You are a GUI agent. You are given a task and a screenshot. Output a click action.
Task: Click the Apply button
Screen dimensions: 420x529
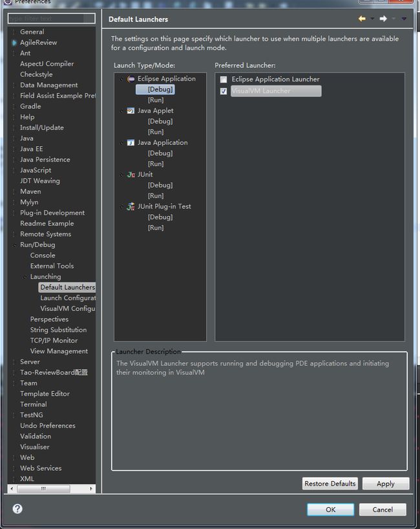pos(386,484)
